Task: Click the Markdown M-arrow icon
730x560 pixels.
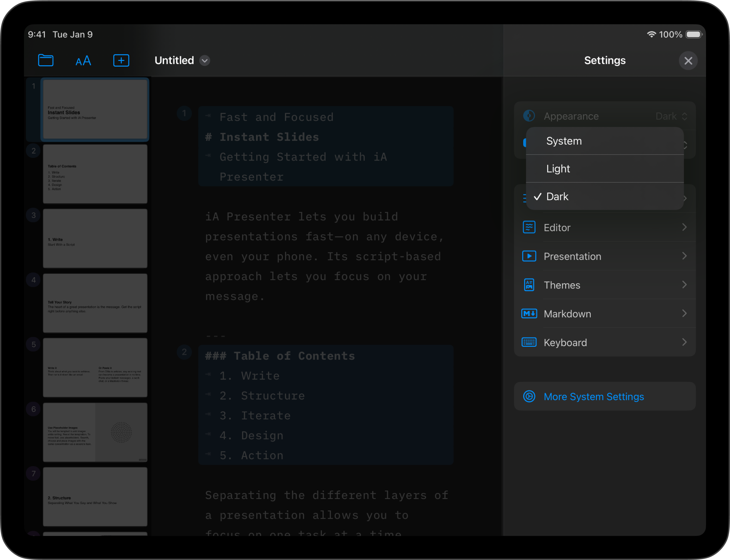Action: tap(529, 314)
